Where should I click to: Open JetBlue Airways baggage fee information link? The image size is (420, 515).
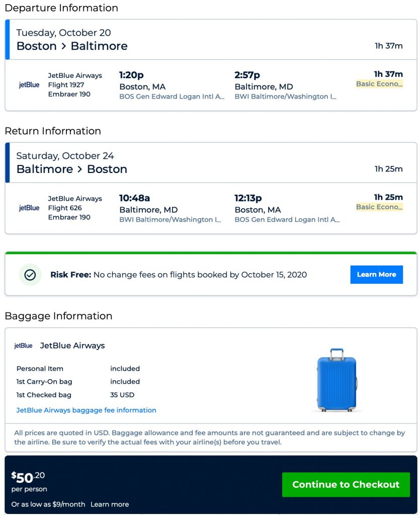coord(86,410)
